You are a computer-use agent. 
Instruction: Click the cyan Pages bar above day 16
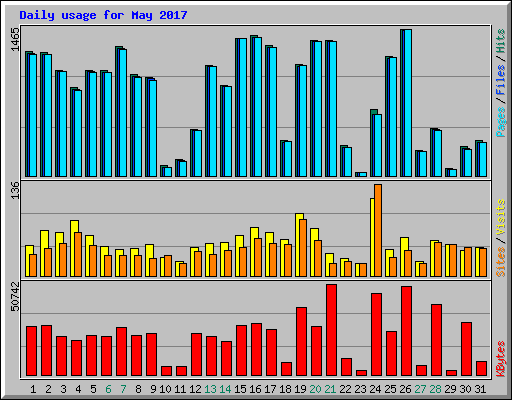coord(258,107)
